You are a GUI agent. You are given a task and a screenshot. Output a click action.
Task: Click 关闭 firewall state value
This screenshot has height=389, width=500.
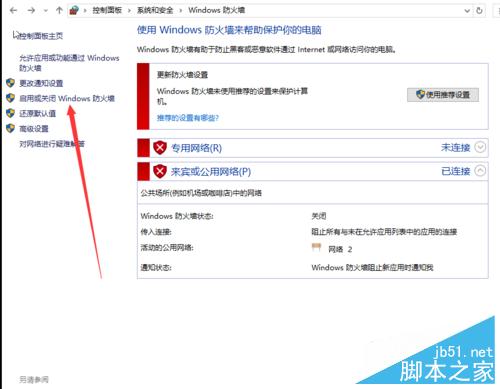coord(319,216)
